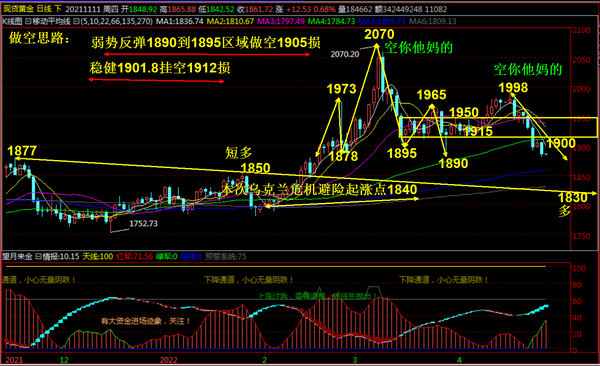Click the 2070.20 high price marker
This screenshot has width=600, height=366.
click(x=345, y=54)
